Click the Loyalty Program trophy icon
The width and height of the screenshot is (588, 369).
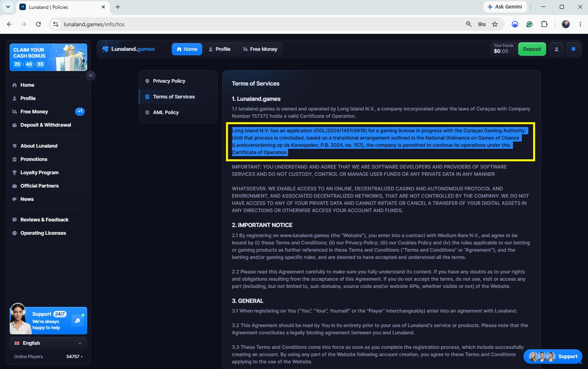[x=15, y=173]
